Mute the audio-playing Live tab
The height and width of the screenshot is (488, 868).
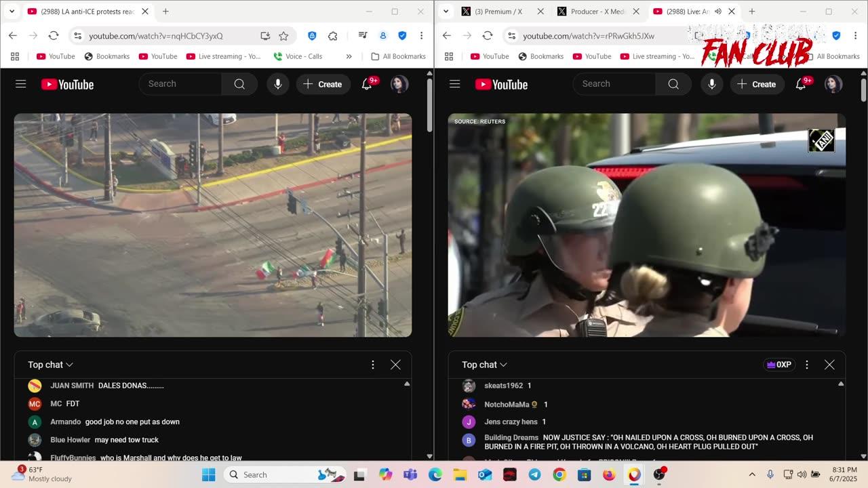(x=718, y=12)
